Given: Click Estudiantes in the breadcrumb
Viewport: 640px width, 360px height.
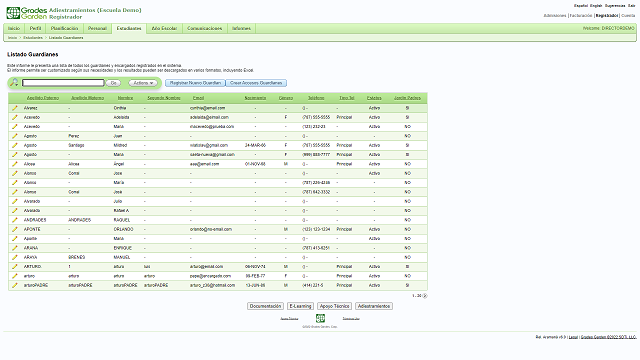Looking at the screenshot, I should tap(33, 38).
